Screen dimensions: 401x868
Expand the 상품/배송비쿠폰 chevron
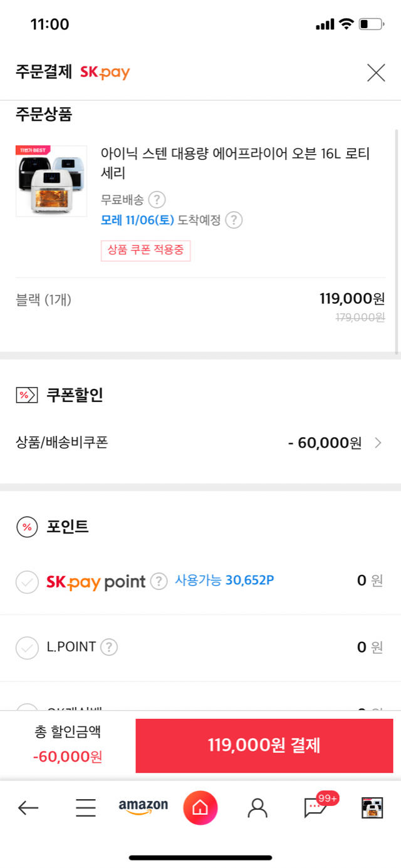pos(378,443)
